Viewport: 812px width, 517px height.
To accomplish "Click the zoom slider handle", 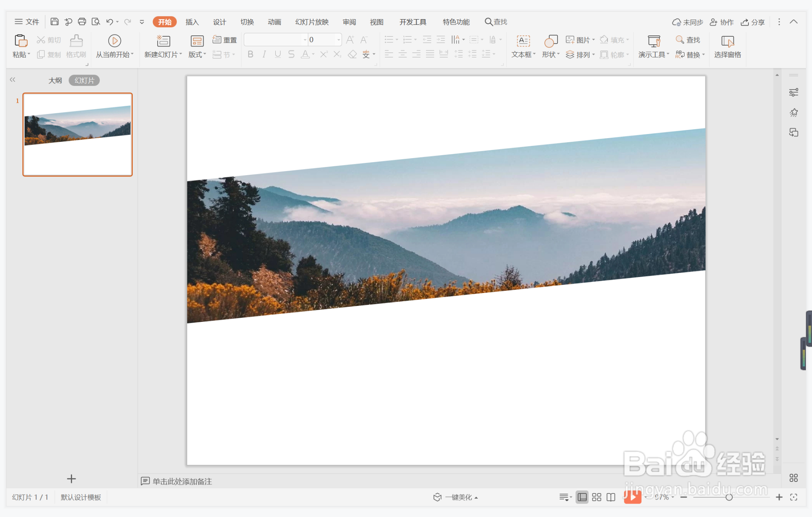I will pyautogui.click(x=729, y=497).
